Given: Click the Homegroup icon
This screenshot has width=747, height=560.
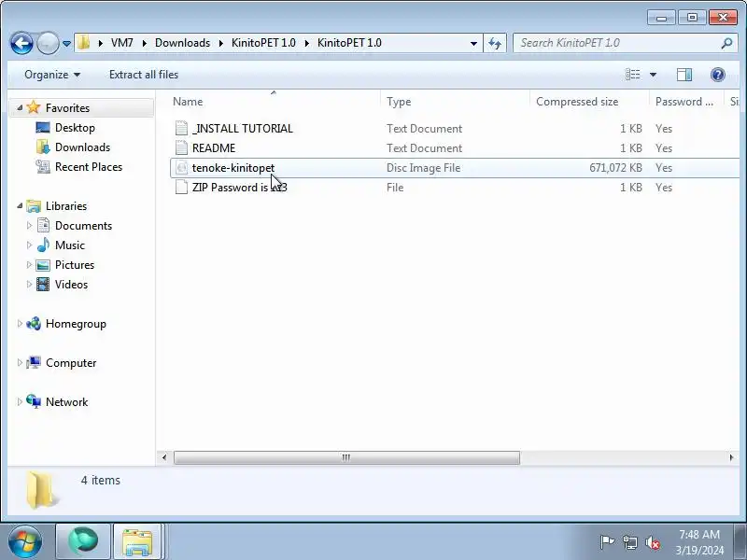Looking at the screenshot, I should point(34,323).
